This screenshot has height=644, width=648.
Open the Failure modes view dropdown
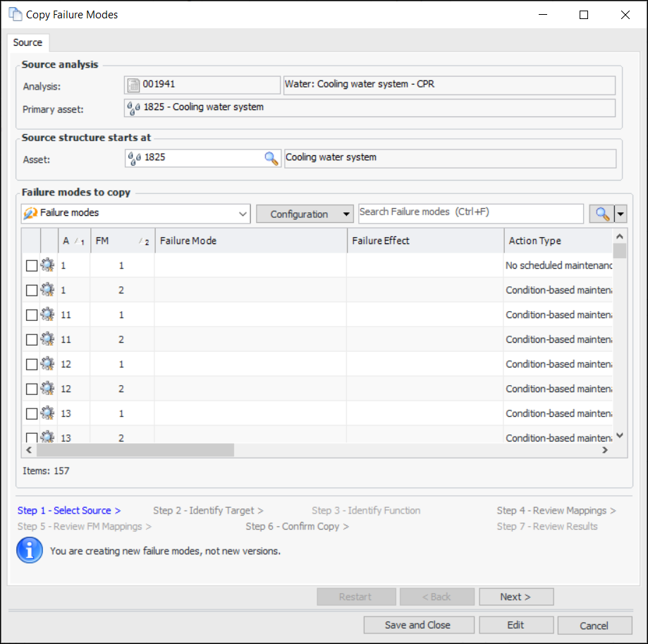point(135,213)
